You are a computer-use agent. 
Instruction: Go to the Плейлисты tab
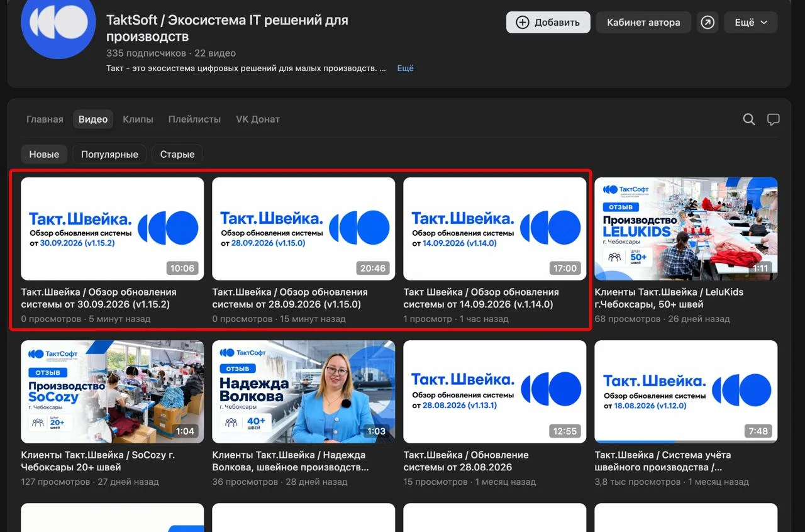tap(194, 119)
